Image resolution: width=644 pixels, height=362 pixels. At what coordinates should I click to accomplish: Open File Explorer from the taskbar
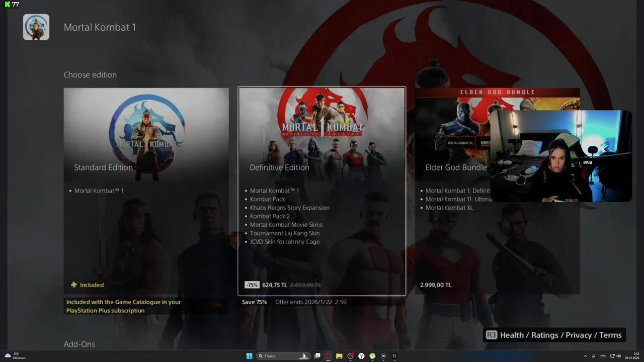340,356
